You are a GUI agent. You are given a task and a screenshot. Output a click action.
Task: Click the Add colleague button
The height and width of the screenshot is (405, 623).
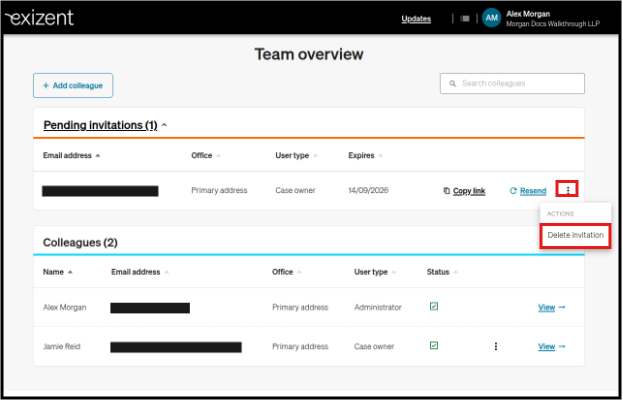pos(73,85)
